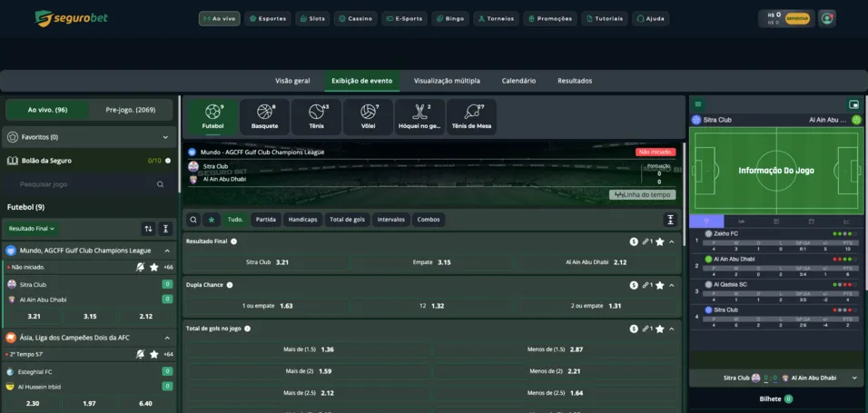Click search magnifier in Pesquisar jogo field
The height and width of the screenshot is (413, 868).
pyautogui.click(x=160, y=184)
